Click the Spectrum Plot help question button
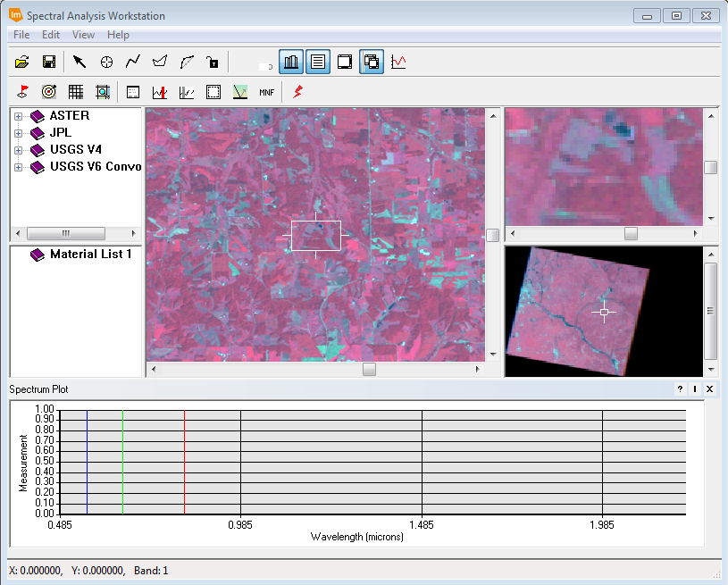This screenshot has width=728, height=585. (x=680, y=389)
